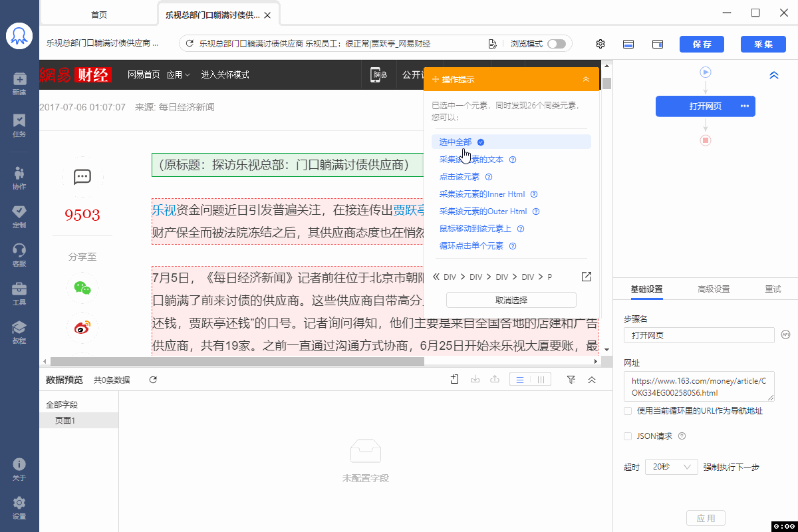
Task: Switch data preview to vertical column view
Action: point(541,379)
